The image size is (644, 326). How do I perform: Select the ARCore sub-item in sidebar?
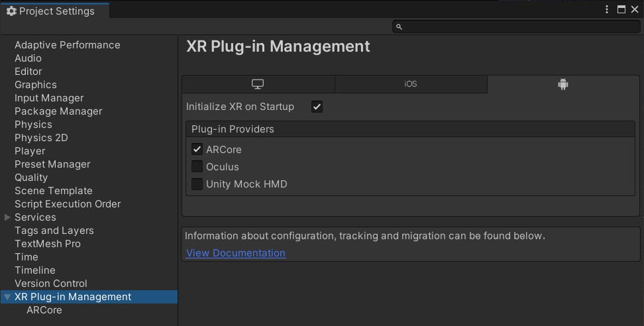[x=44, y=310]
